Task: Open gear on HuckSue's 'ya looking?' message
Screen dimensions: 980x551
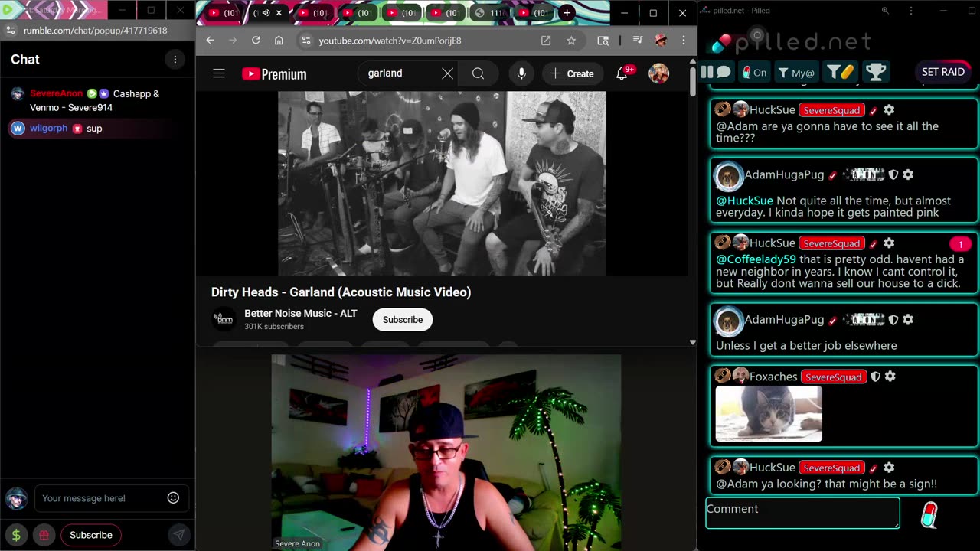Action: [x=889, y=468]
